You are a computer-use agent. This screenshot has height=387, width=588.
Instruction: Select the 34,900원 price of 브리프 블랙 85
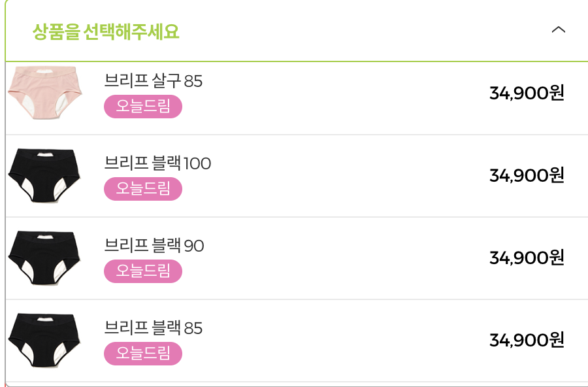(x=527, y=340)
